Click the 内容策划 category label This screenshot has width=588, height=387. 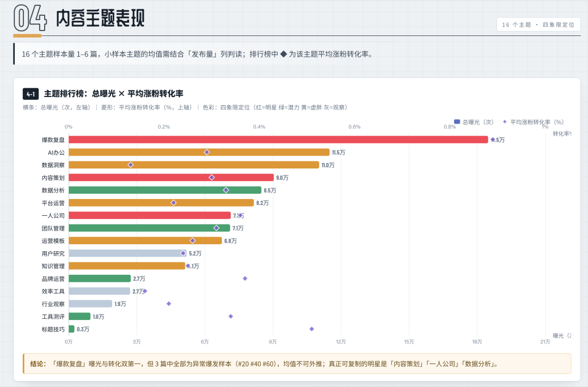pyautogui.click(x=53, y=178)
